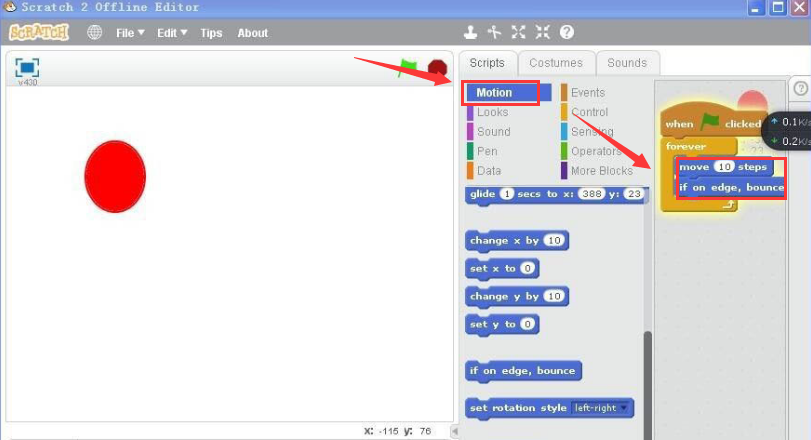Click the glide block x value 388
The width and height of the screenshot is (811, 440).
tap(591, 194)
